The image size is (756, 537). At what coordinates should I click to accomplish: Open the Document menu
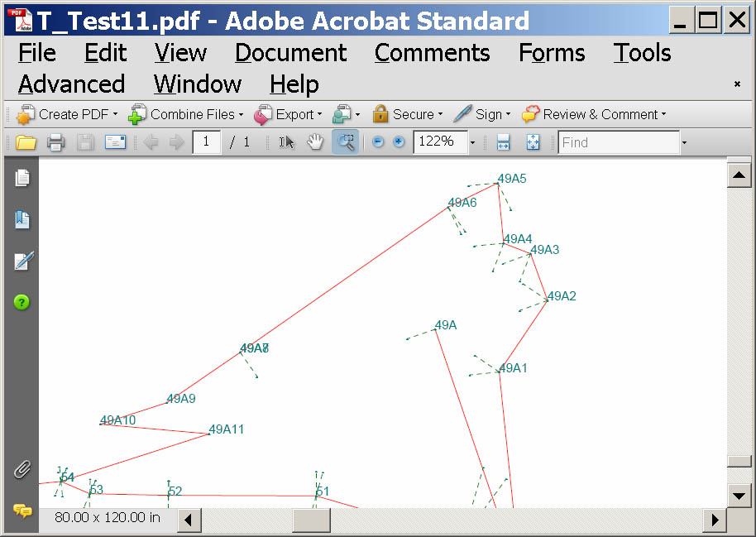click(x=290, y=53)
